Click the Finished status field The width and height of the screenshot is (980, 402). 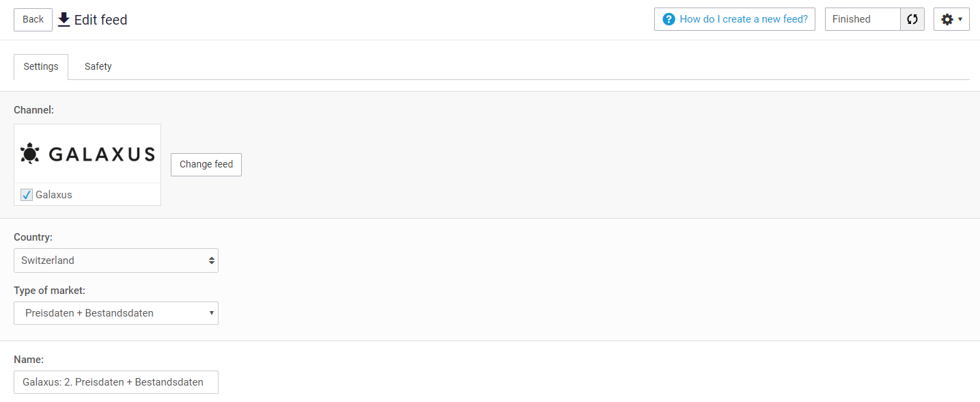tap(863, 19)
